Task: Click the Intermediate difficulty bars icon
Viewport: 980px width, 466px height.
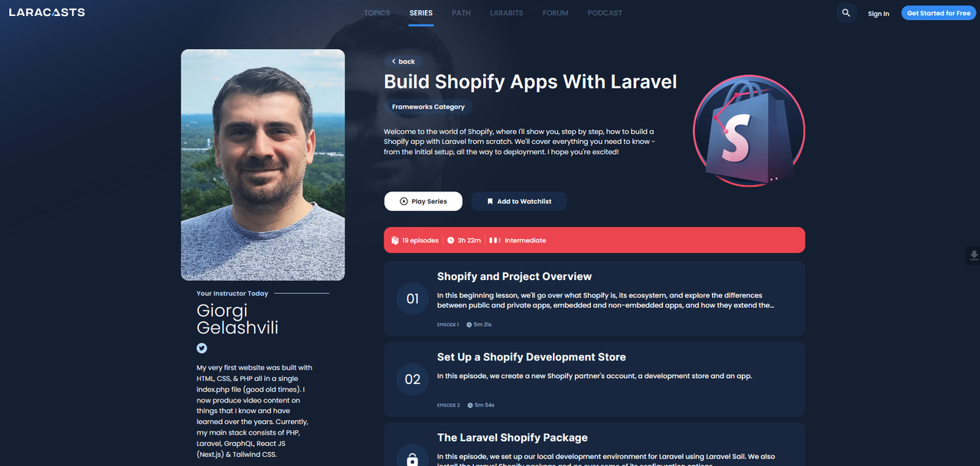Action: 495,240
